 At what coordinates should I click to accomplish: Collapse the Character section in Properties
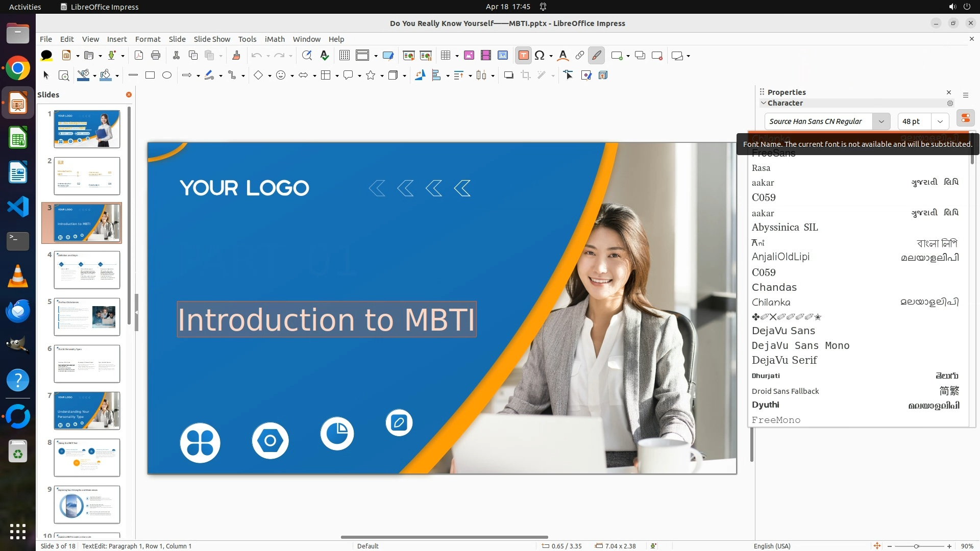click(764, 103)
